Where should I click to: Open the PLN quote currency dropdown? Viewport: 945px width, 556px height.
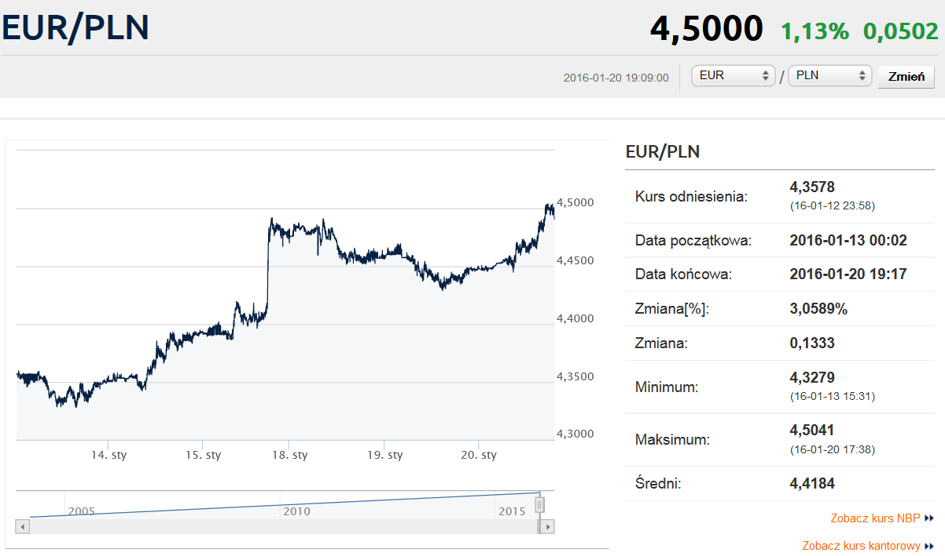(x=830, y=76)
